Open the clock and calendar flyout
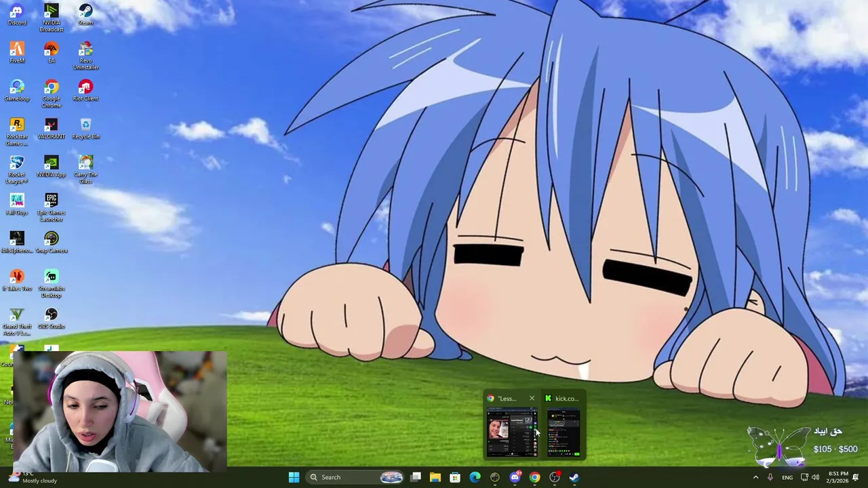Screen dimensions: 868x488 point(837,477)
